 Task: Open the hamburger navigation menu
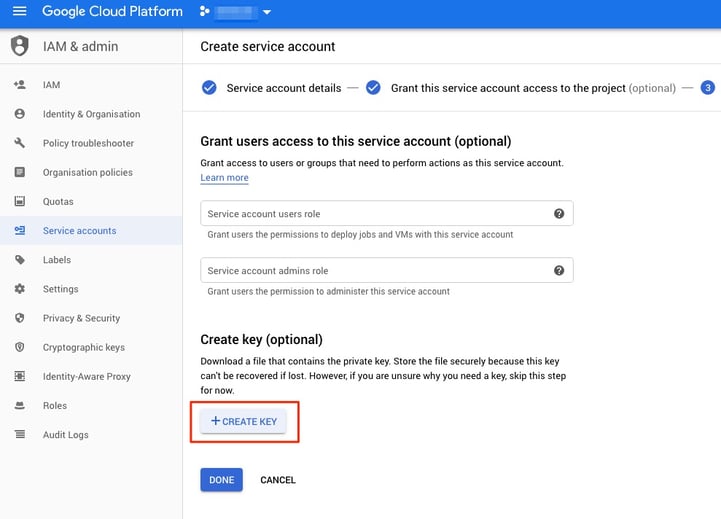(19, 12)
